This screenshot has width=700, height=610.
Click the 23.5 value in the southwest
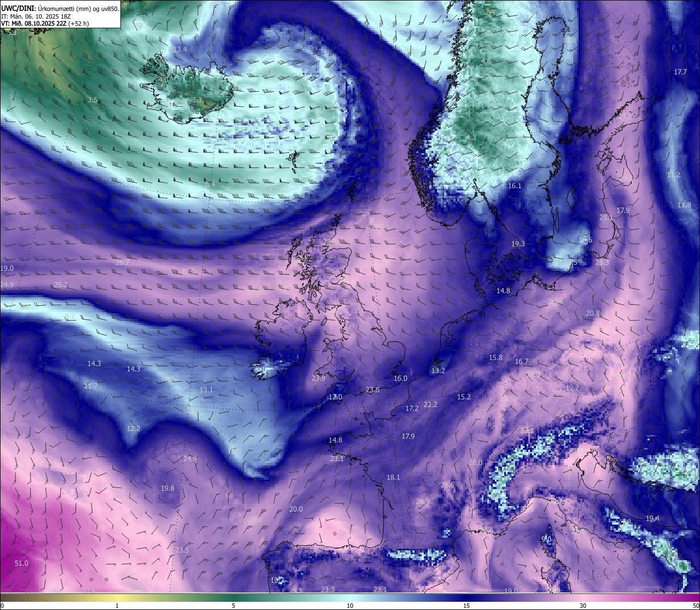182,550
